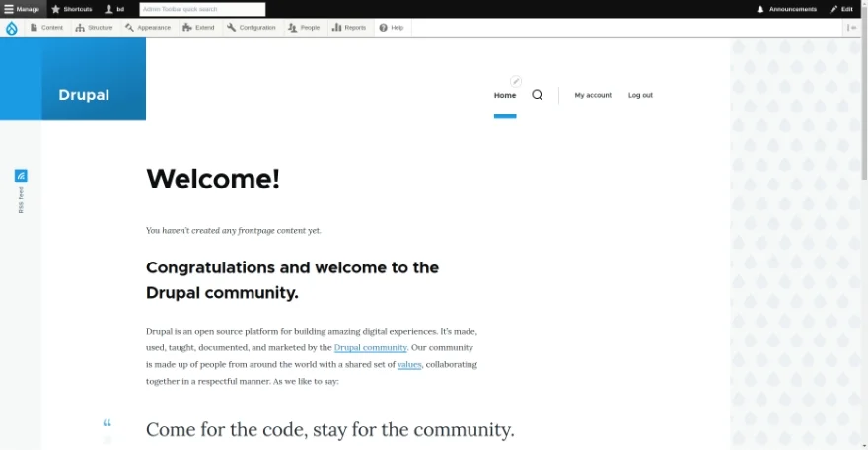
Task: Click "You haven't created any frontpage content yet."
Action: [x=234, y=230]
